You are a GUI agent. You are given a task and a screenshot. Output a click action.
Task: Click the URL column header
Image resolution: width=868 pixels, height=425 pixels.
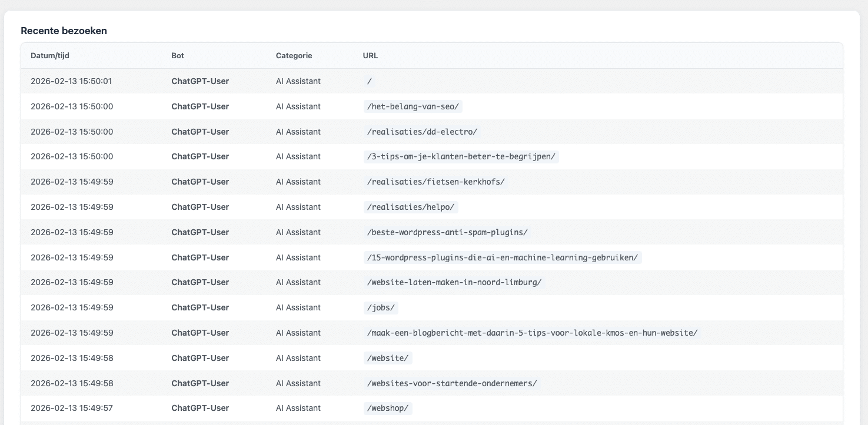click(x=370, y=56)
